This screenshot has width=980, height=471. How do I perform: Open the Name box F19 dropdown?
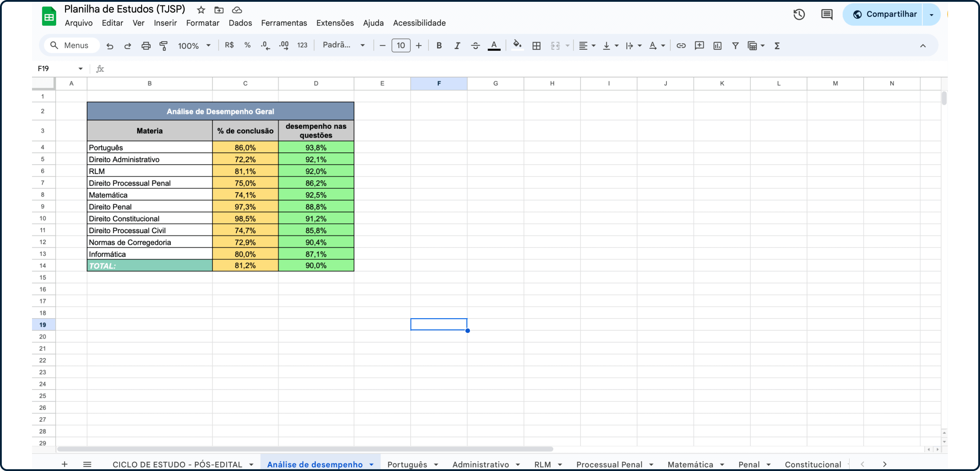click(x=80, y=69)
